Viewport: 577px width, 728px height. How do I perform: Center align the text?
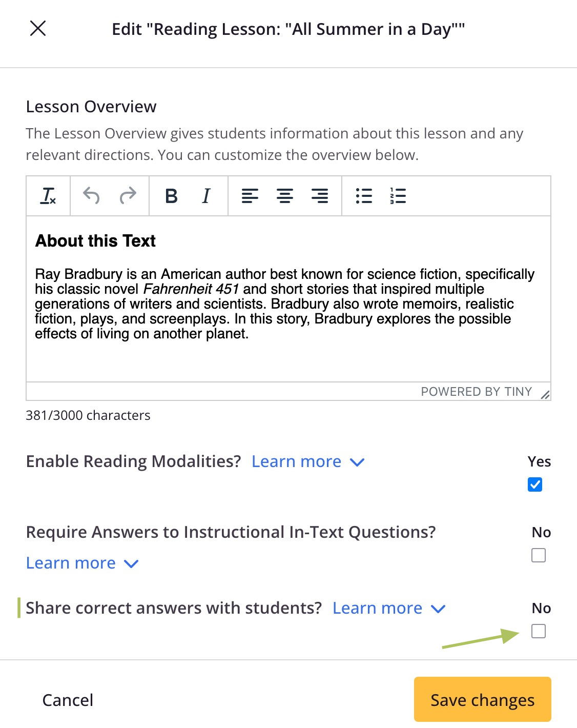tap(285, 196)
